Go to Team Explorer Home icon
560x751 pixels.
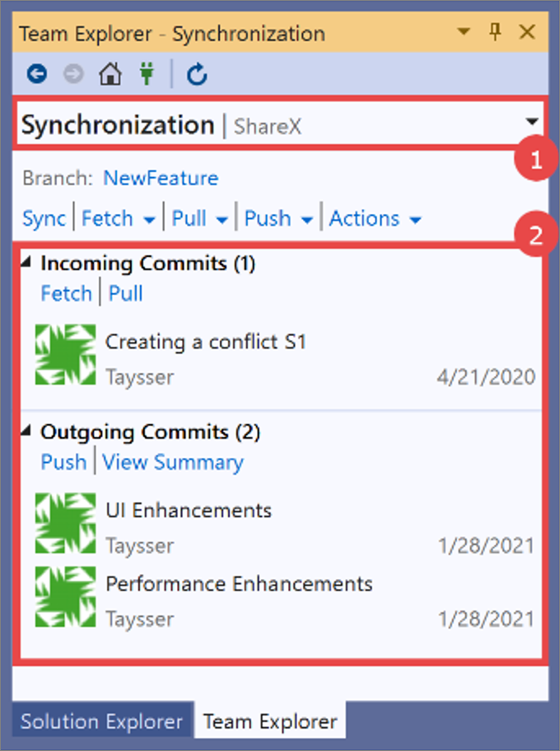tap(110, 75)
